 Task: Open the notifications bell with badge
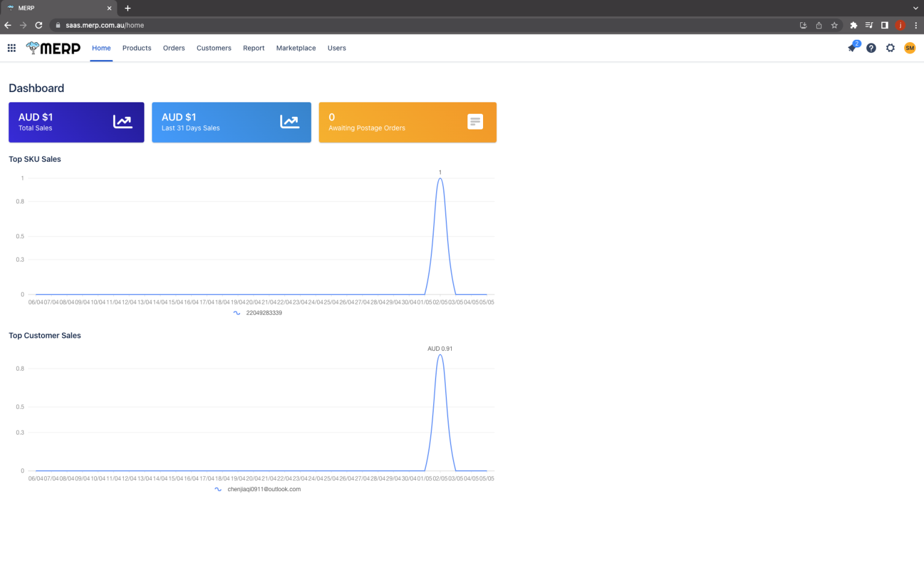tap(852, 48)
